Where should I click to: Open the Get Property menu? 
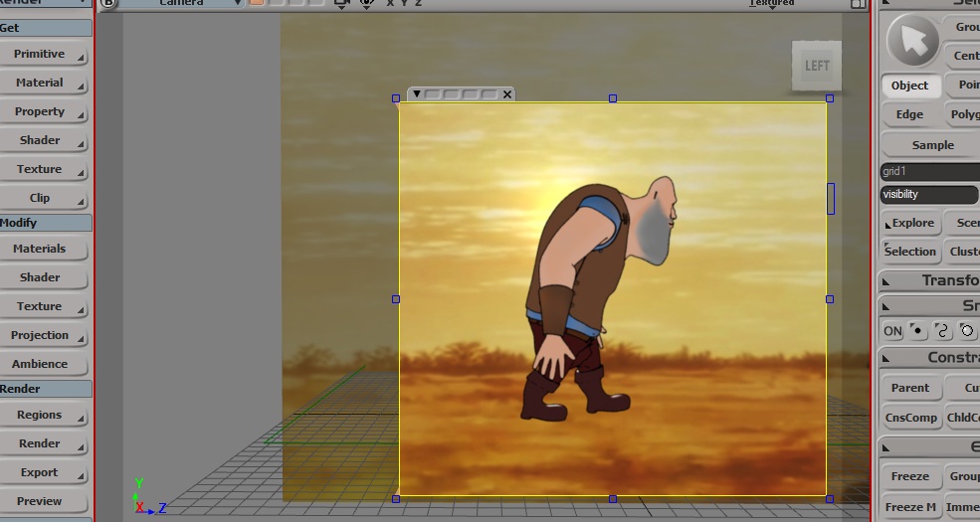tap(44, 111)
